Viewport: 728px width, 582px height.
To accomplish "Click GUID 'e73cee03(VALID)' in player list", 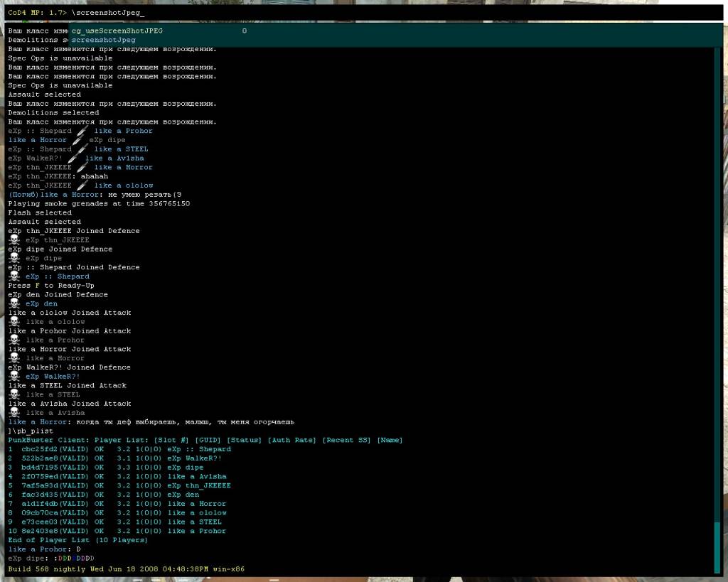I will click(x=55, y=522).
